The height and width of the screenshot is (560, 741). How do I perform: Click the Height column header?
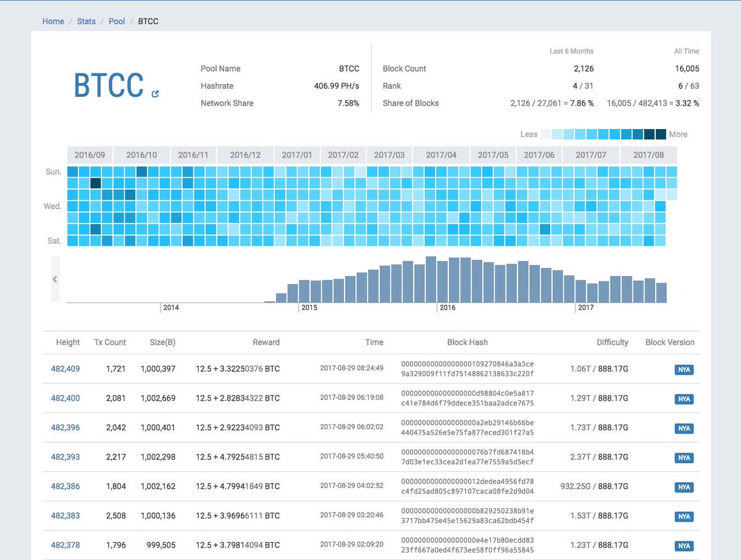pos(68,342)
